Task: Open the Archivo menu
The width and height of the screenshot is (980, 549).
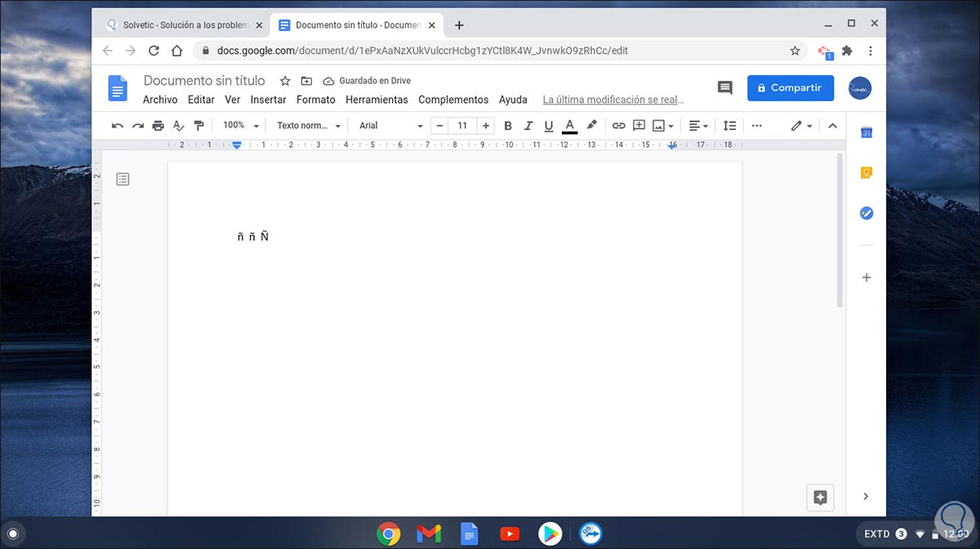Action: click(x=160, y=100)
